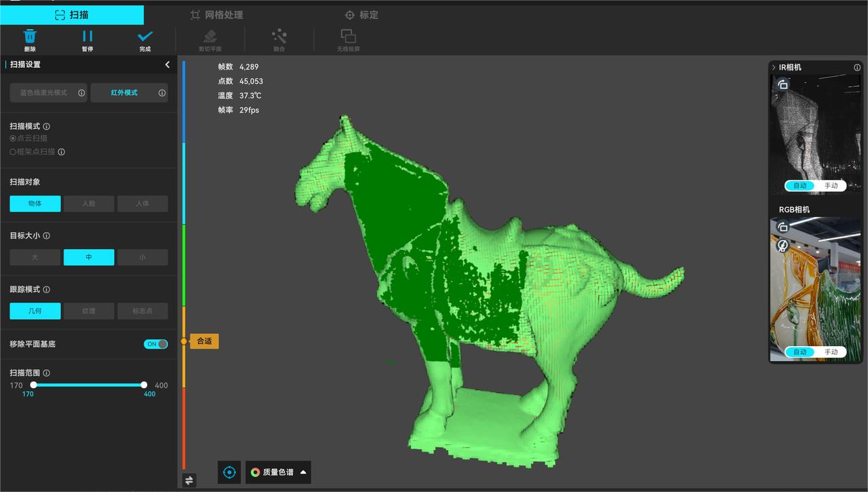Open the 质量色谱 dropdown
The image size is (868, 492).
tap(278, 472)
